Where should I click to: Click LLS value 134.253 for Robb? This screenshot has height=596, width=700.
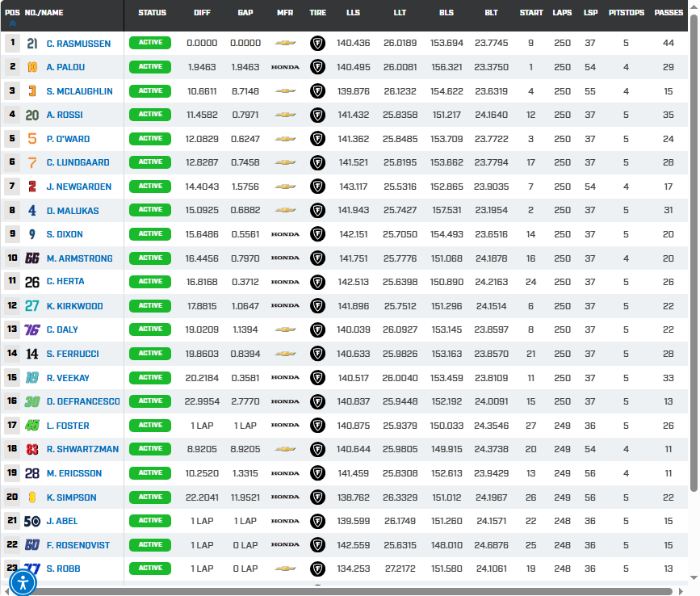[353, 569]
